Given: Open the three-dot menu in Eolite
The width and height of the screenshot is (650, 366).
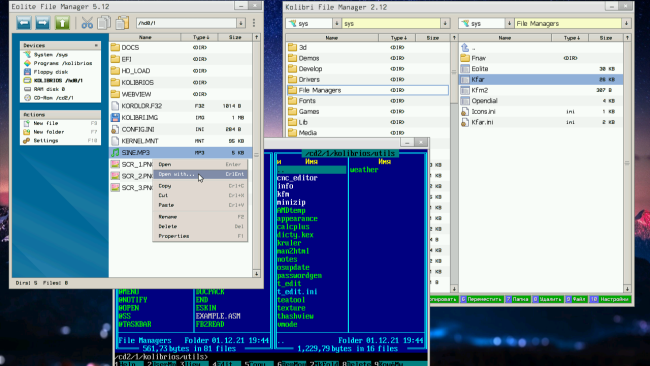Looking at the screenshot, I should point(254,23).
